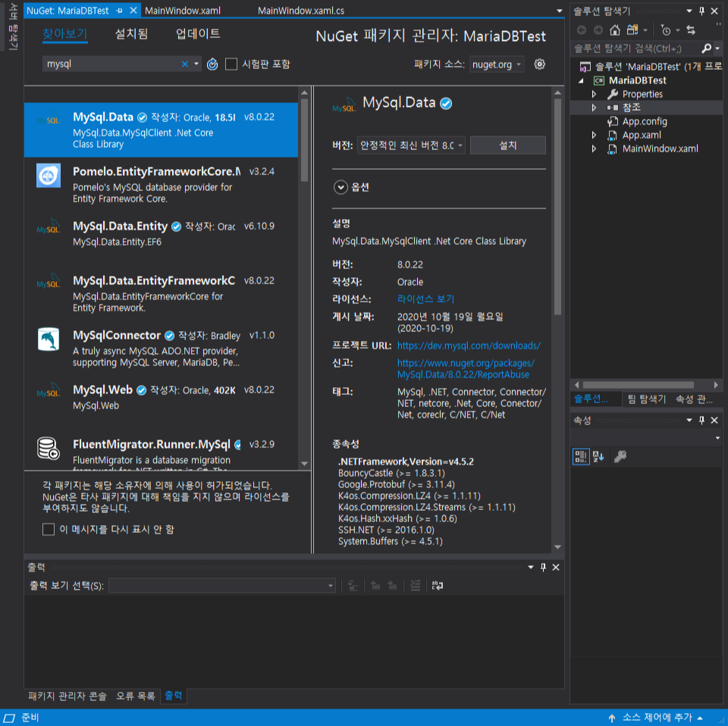Image resolution: width=728 pixels, height=726 pixels.
Task: Open the search history dropdown arrow
Action: [196, 64]
